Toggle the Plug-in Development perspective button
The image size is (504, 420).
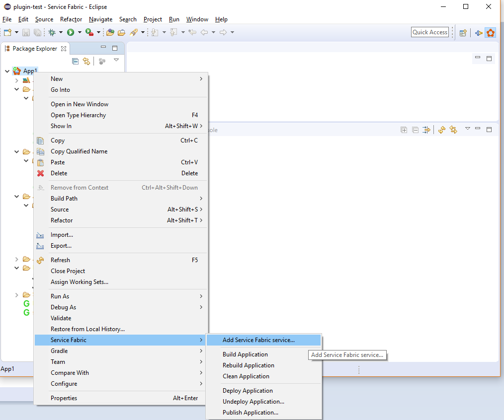coord(479,33)
